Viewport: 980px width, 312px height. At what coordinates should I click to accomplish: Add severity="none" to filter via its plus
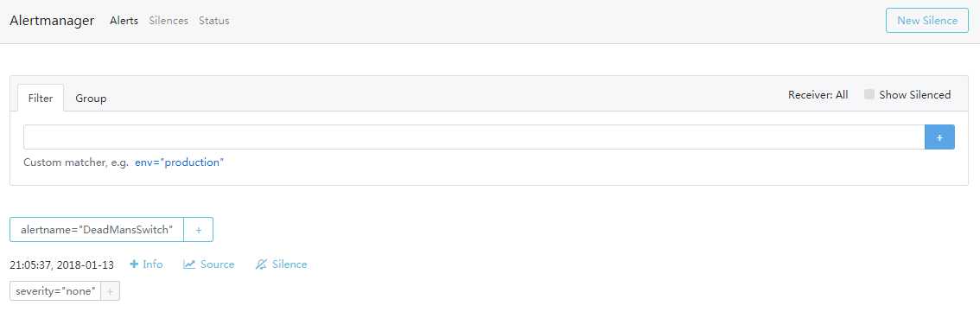[x=110, y=291]
